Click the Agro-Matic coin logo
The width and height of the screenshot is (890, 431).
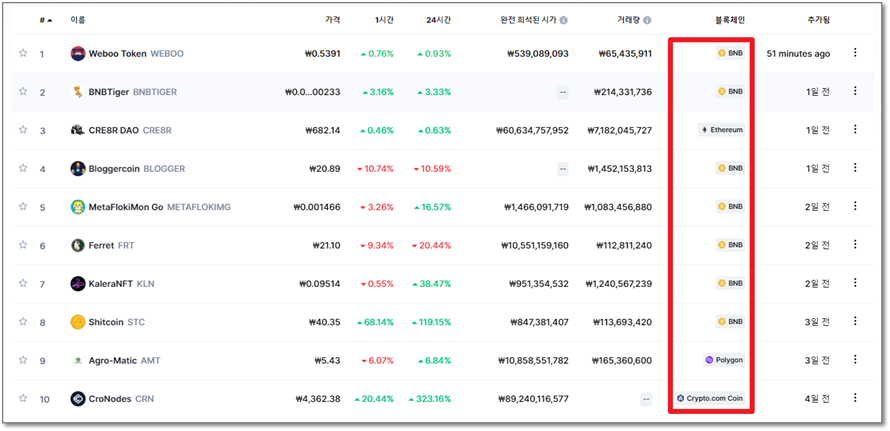[78, 361]
